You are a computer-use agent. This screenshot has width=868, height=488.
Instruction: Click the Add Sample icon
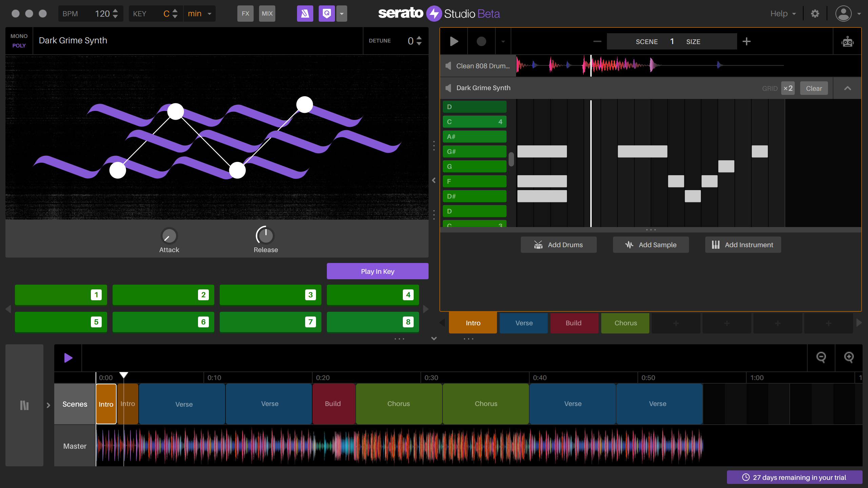point(629,244)
